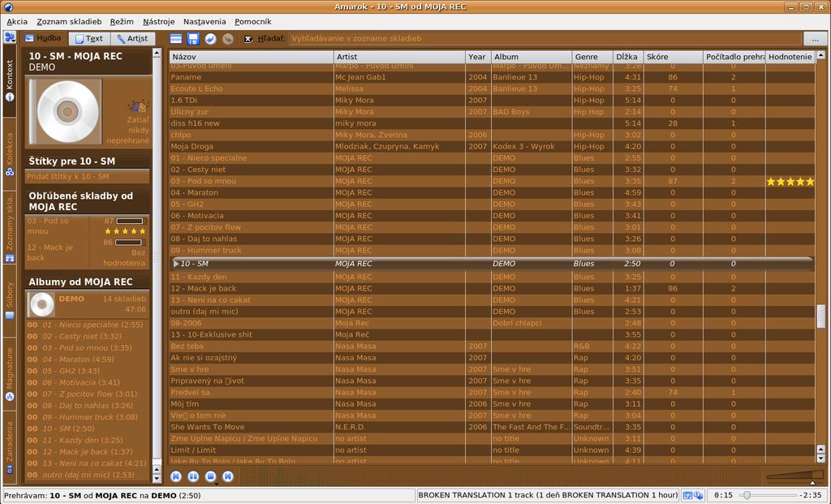Focus the playlist search field
This screenshot has width=831, height=504.
(545, 39)
